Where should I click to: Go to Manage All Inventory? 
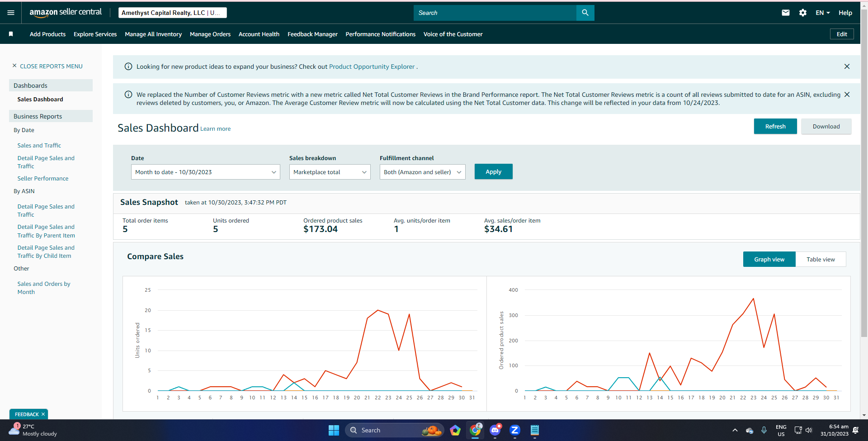click(x=153, y=34)
